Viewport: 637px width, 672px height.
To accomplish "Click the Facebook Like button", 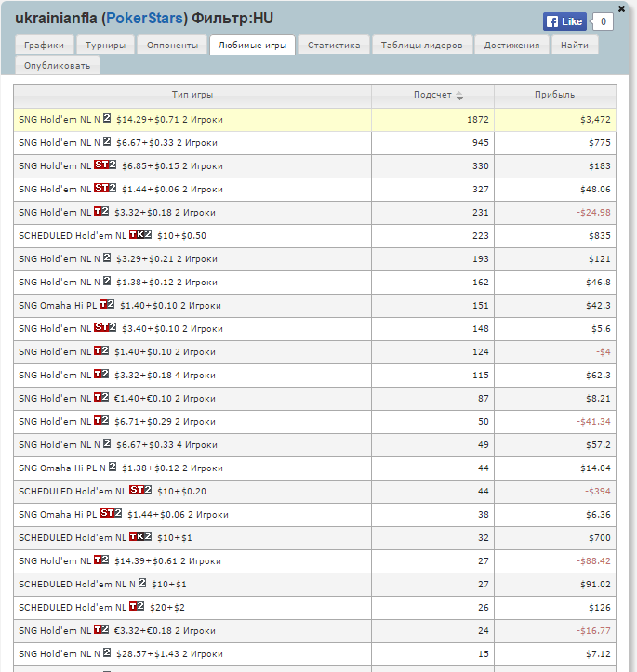I will (x=564, y=21).
